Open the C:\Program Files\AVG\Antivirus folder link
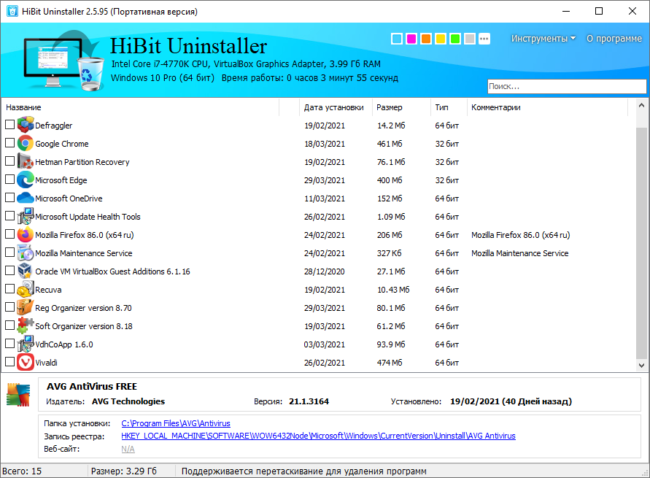Viewport: 650px width, 478px height. click(x=176, y=423)
